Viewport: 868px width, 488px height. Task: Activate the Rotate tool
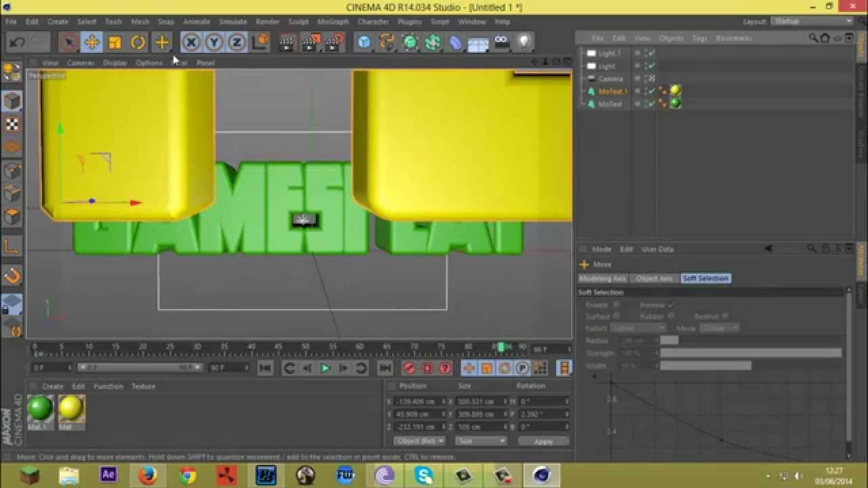pyautogui.click(x=138, y=43)
